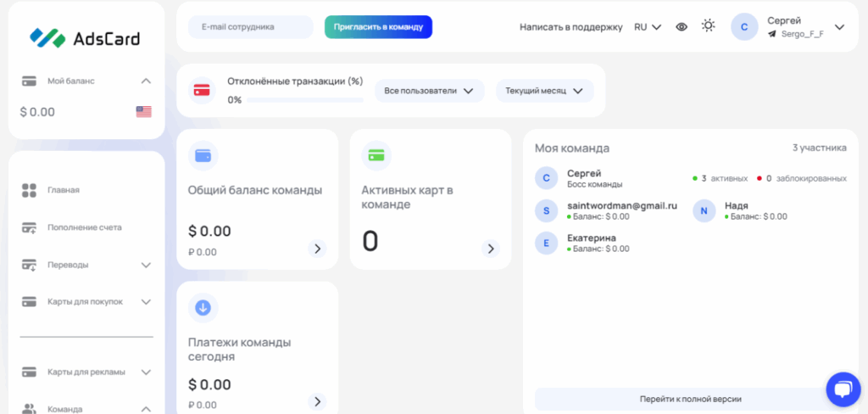Image resolution: width=868 pixels, height=414 pixels.
Task: Click the N avatar for Надя
Action: tap(704, 210)
